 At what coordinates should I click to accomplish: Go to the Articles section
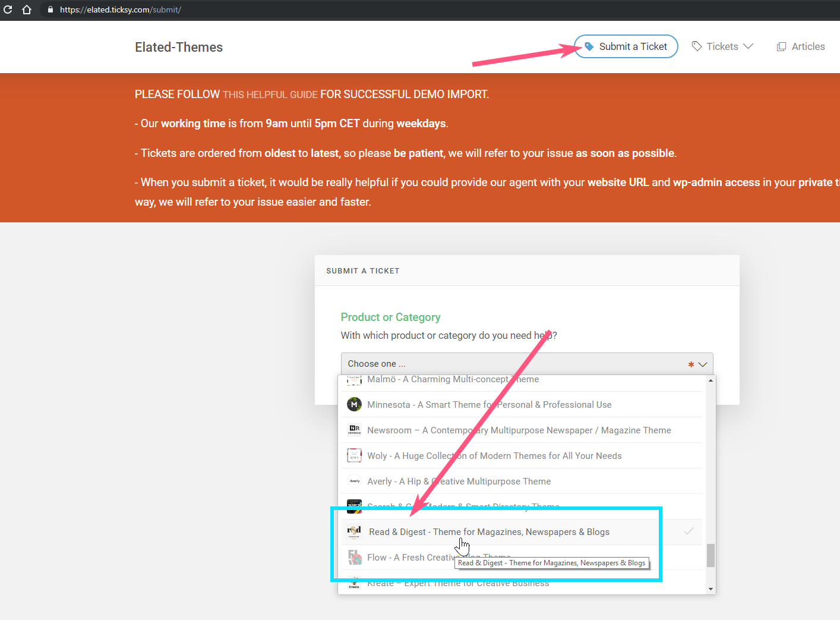pos(801,46)
